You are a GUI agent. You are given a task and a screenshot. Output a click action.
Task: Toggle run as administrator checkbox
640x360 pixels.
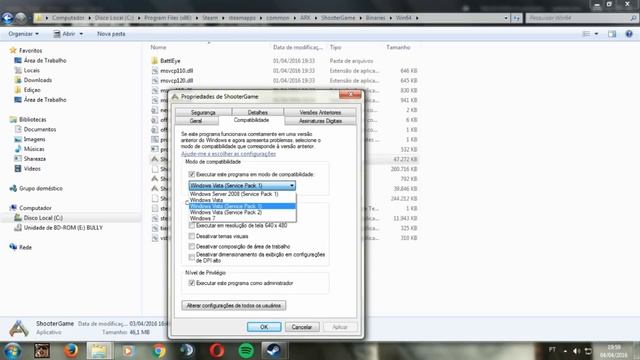pyautogui.click(x=191, y=283)
